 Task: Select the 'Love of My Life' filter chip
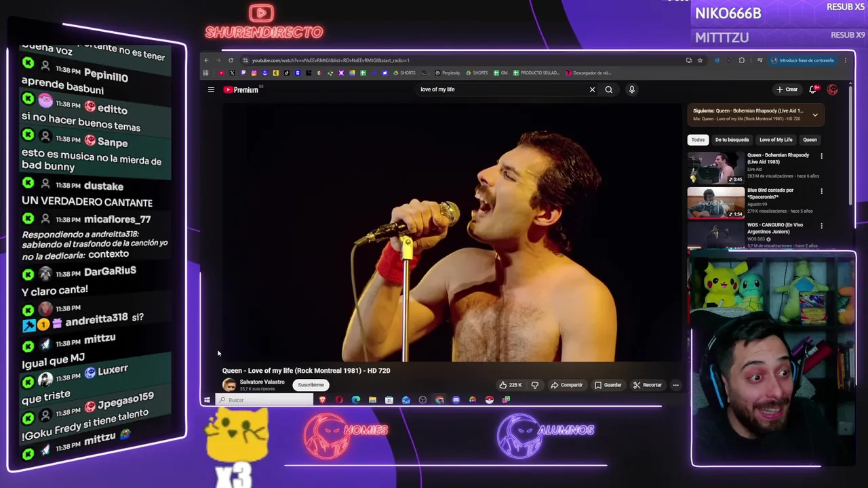point(776,140)
